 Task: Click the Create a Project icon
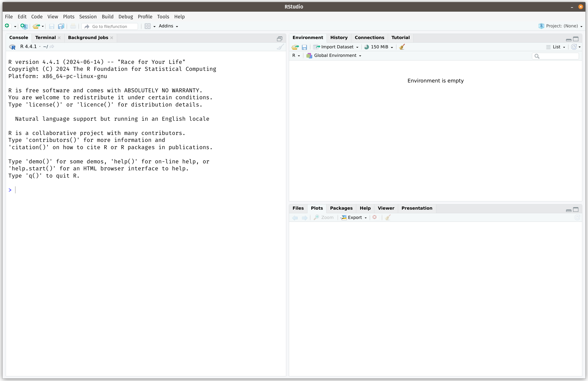tap(24, 26)
